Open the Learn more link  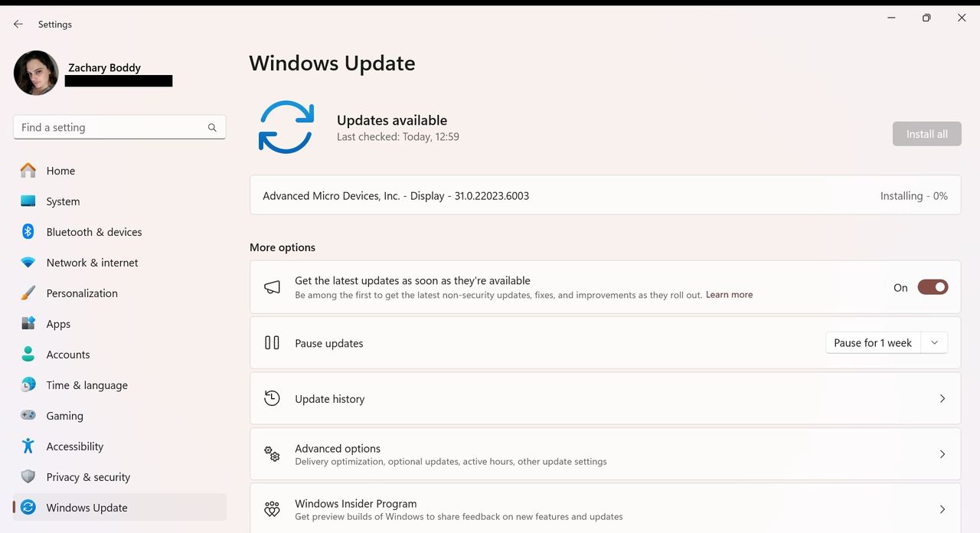(729, 295)
